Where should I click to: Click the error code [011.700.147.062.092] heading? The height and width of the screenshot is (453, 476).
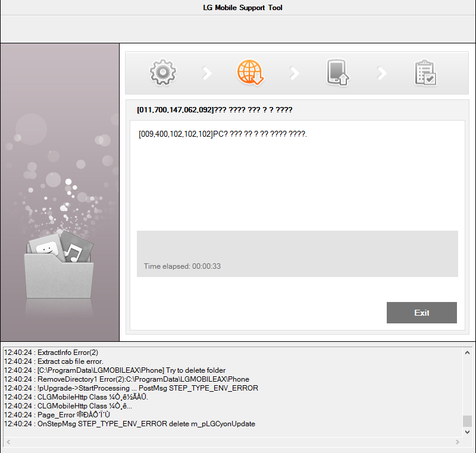click(x=215, y=110)
